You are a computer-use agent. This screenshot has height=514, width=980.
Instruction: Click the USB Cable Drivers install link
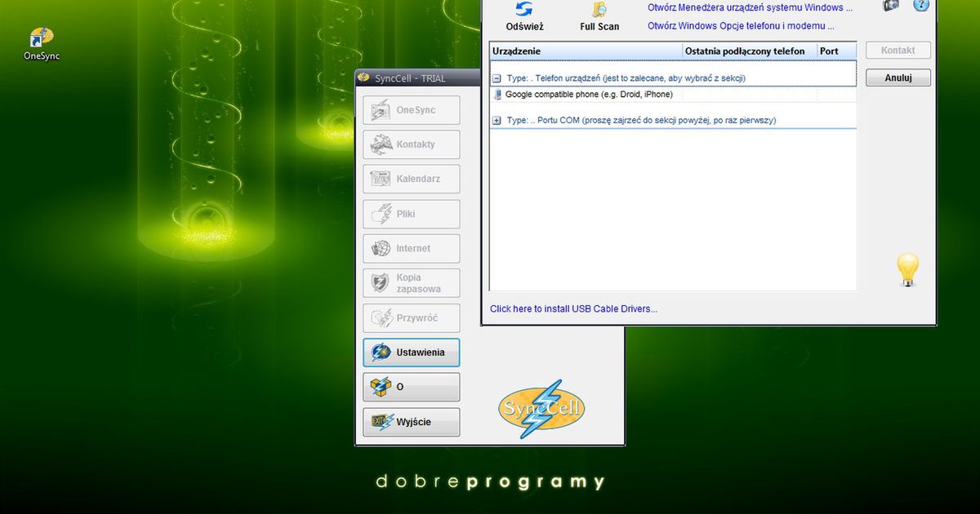point(573,308)
